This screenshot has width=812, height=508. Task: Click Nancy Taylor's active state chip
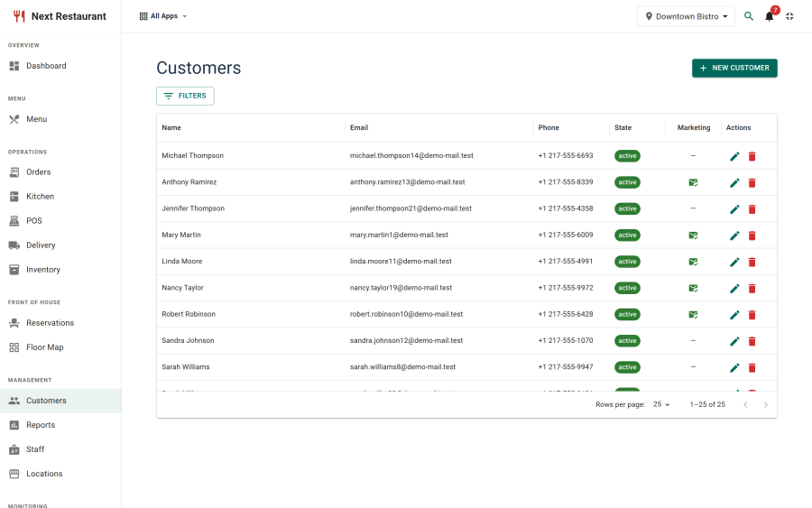point(627,288)
